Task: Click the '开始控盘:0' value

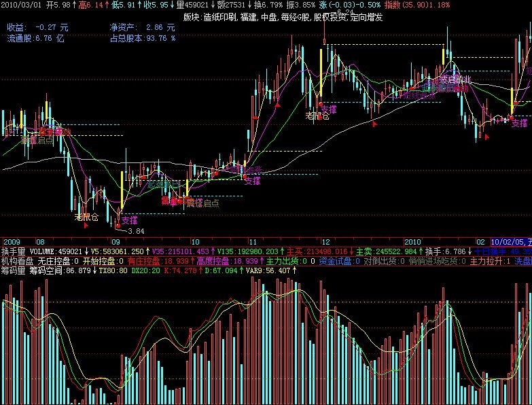Action: 103,261
